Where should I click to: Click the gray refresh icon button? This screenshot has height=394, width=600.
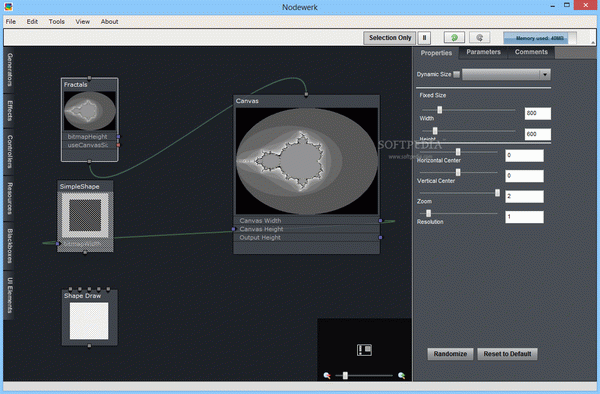point(479,37)
